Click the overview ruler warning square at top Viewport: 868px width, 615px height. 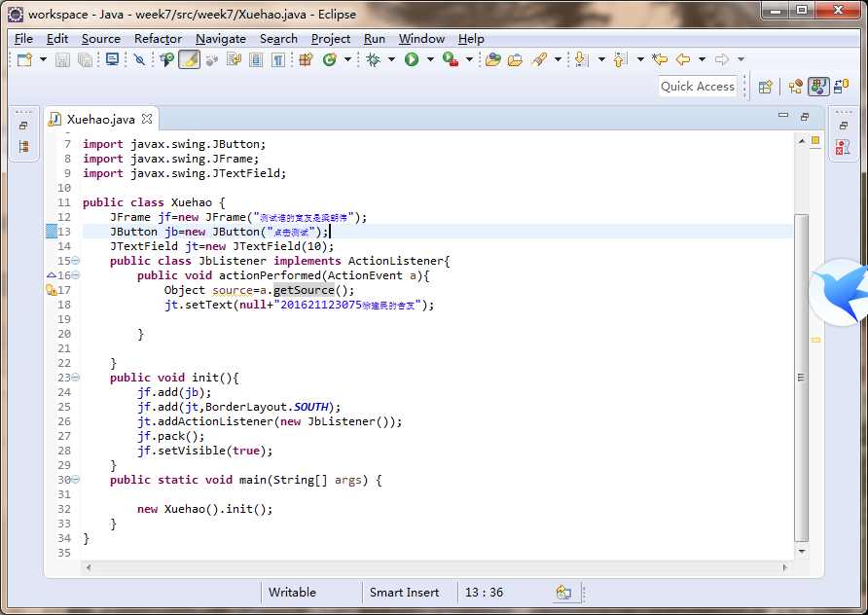(x=815, y=140)
